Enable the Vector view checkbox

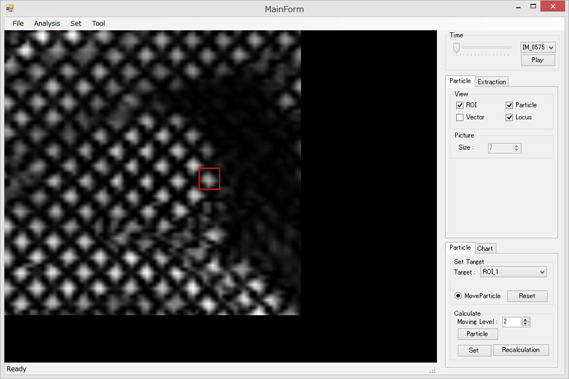[x=460, y=117]
